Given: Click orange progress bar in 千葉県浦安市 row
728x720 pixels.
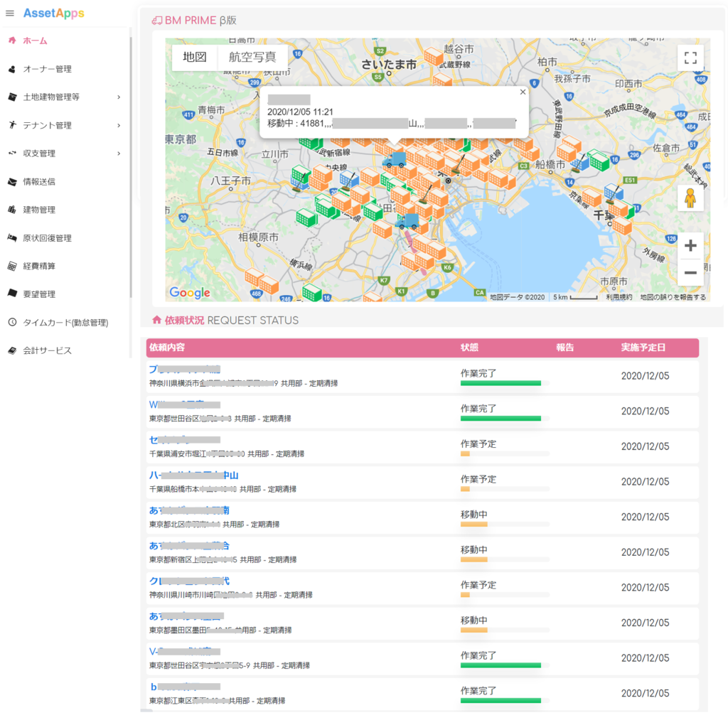Looking at the screenshot, I should click(x=465, y=454).
